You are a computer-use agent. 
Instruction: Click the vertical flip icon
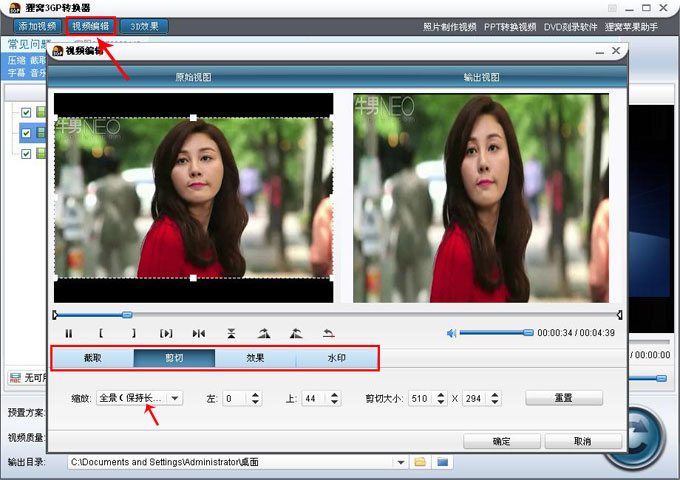(231, 333)
